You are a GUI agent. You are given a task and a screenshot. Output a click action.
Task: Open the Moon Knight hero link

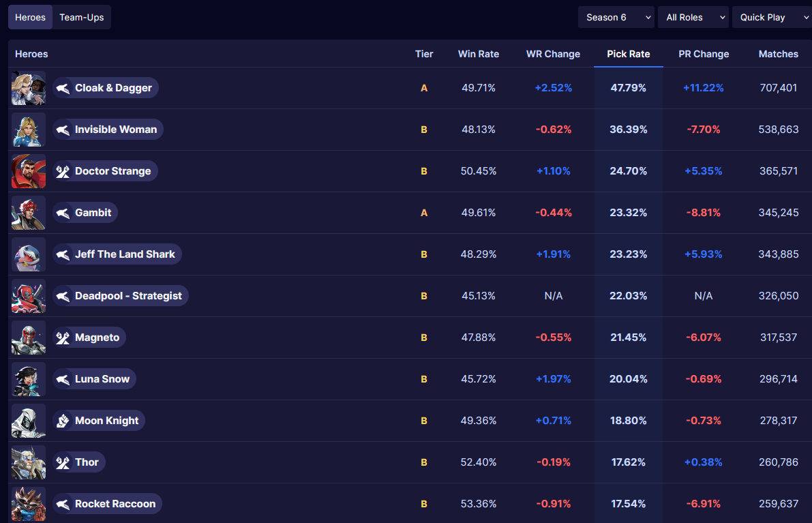coord(99,421)
